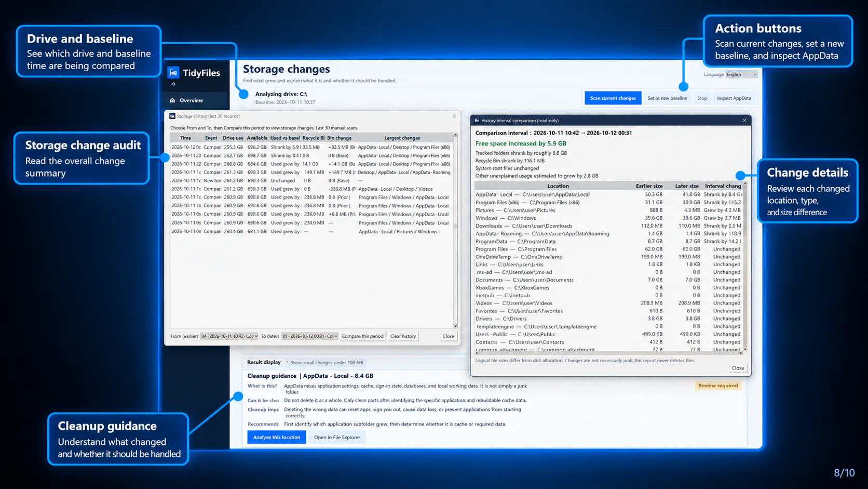This screenshot has width=868, height=489.
Task: Open the Language dropdown showing English
Action: tap(741, 74)
